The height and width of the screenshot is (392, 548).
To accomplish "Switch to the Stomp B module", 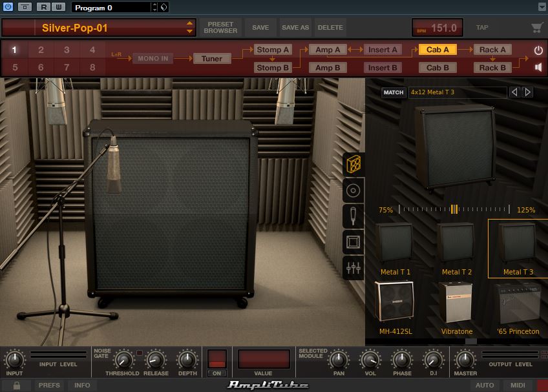I will tap(273, 67).
